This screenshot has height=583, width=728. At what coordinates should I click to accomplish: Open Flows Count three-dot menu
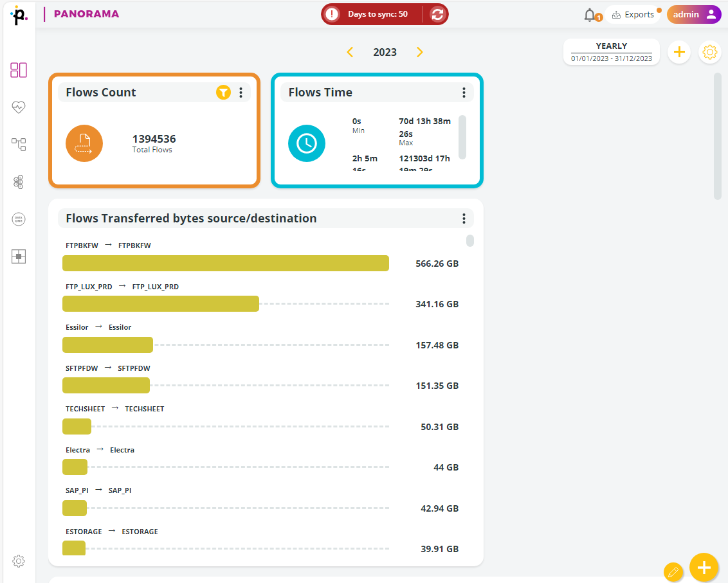[241, 93]
